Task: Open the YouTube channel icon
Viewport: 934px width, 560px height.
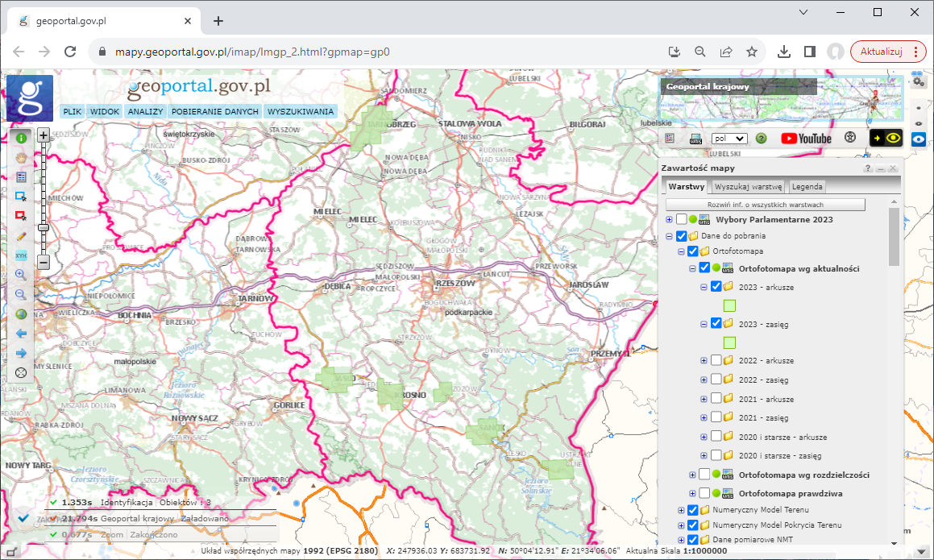Action: [x=806, y=139]
